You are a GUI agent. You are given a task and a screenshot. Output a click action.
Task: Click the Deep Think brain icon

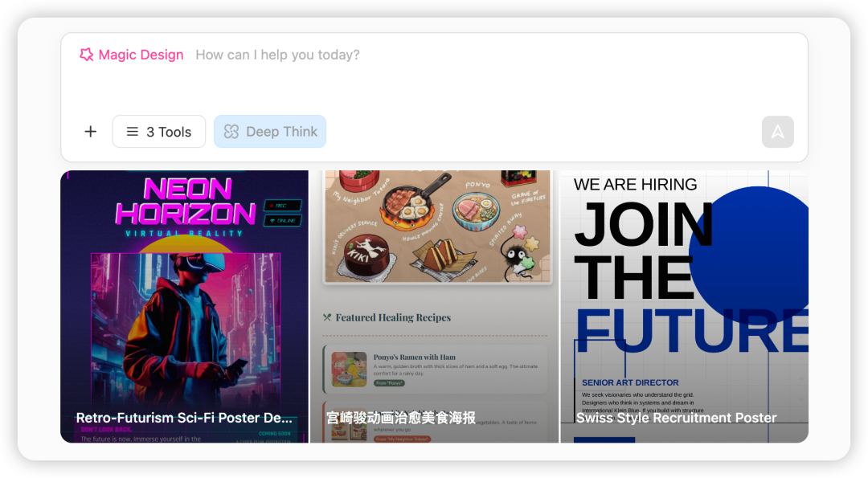click(x=231, y=132)
